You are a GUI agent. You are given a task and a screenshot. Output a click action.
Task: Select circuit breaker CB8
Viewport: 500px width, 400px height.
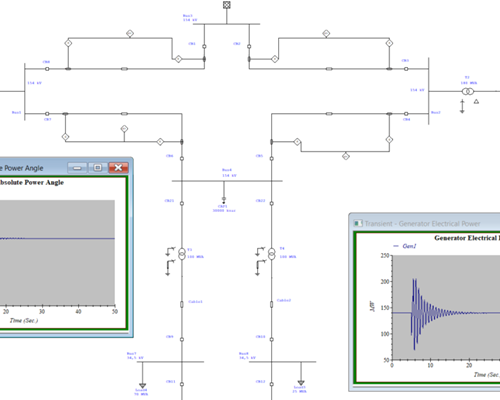(47, 69)
